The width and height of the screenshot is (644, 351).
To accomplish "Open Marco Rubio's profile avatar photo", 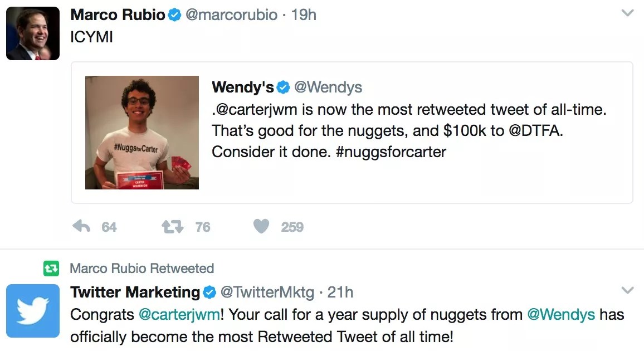I will point(33,33).
